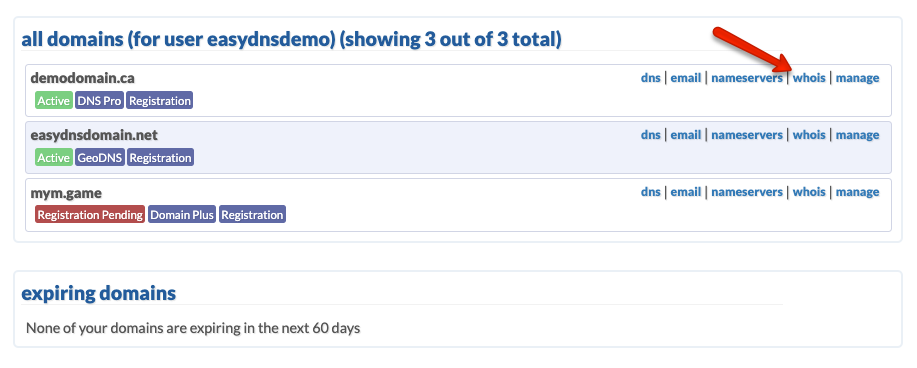Open email settings for easydnsdomain.net
This screenshot has height=368, width=917.
[x=685, y=135]
